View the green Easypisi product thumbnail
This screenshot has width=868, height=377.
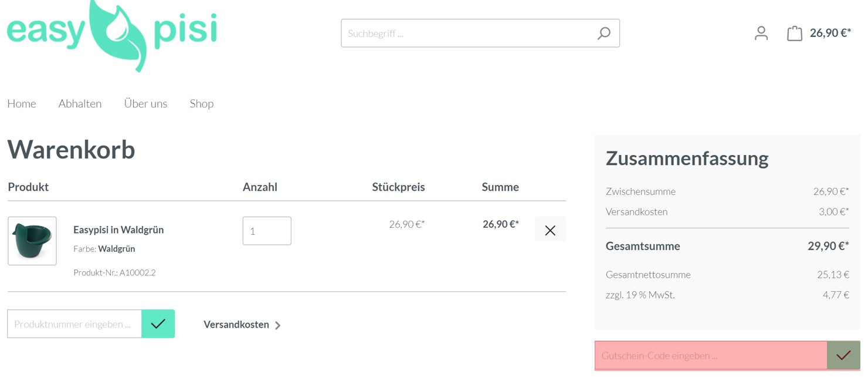pyautogui.click(x=32, y=241)
